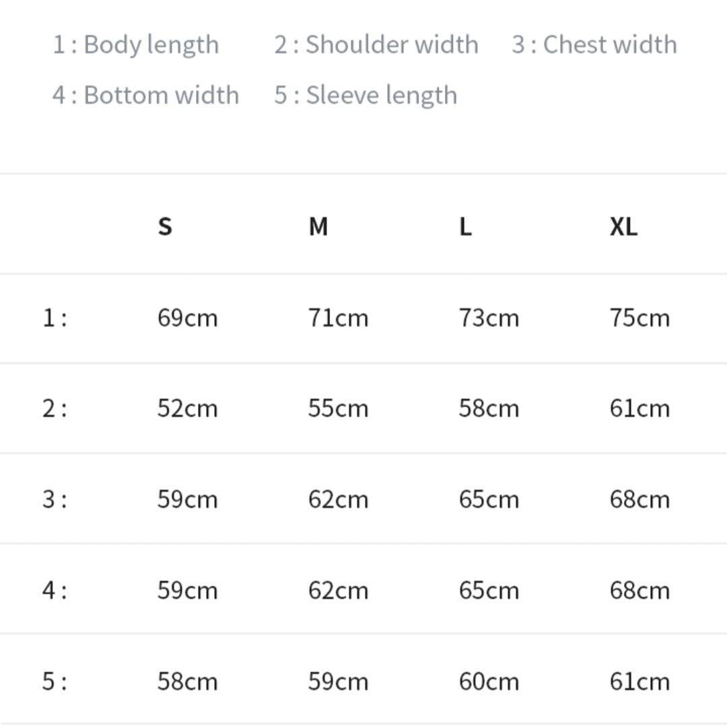Screen dimensions: 727x728
Task: Select the S size column header
Action: tap(165, 226)
